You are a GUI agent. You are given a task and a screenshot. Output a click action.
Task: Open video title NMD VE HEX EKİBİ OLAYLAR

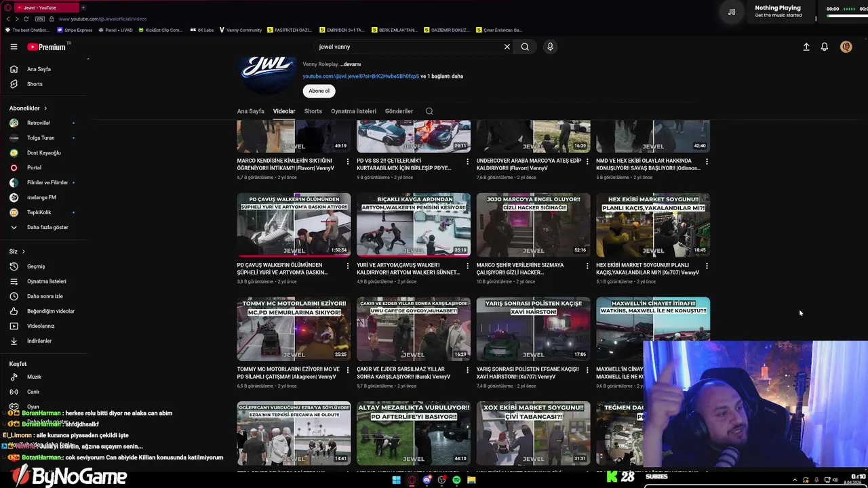tap(648, 164)
